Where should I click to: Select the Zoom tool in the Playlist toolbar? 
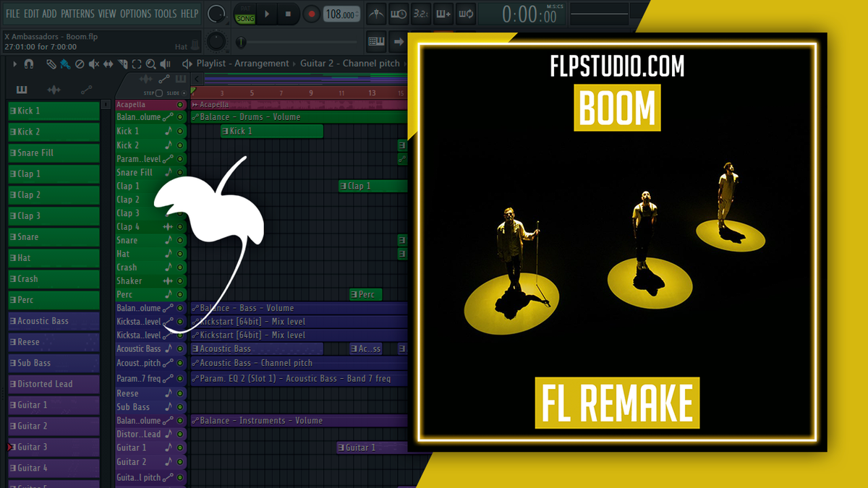151,64
